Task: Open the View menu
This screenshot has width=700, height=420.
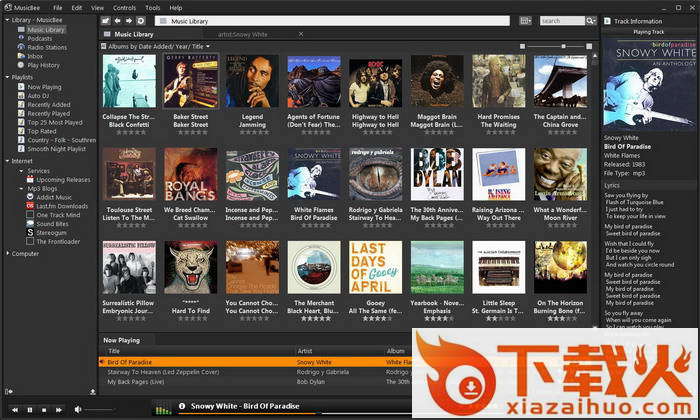Action: (97, 8)
